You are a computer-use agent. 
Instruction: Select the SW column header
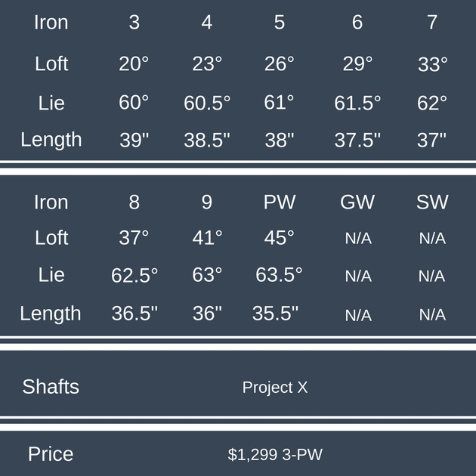coord(432,202)
